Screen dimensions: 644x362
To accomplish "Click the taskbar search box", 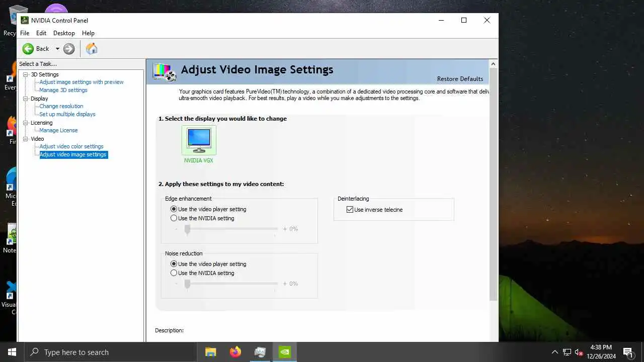I will coord(110,352).
